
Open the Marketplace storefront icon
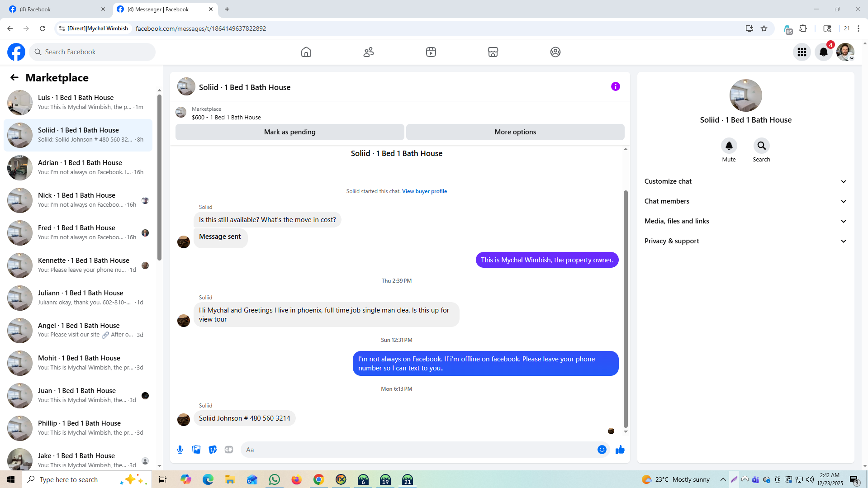pos(493,52)
